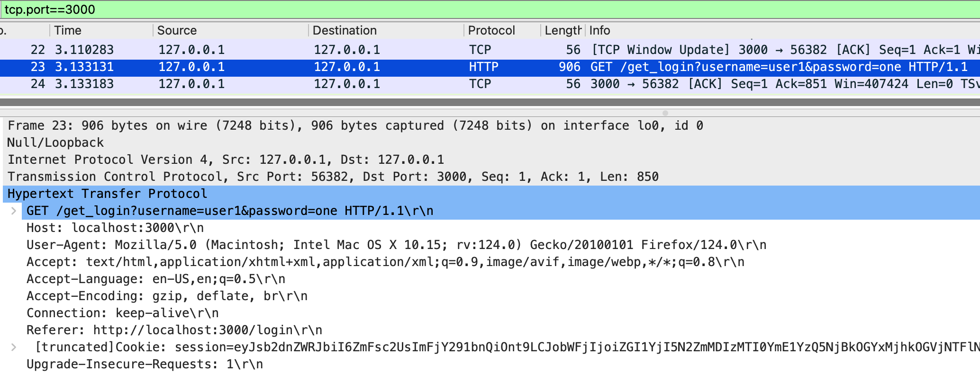The image size is (980, 374).
Task: Sort by the Protocol column header
Action: [491, 30]
